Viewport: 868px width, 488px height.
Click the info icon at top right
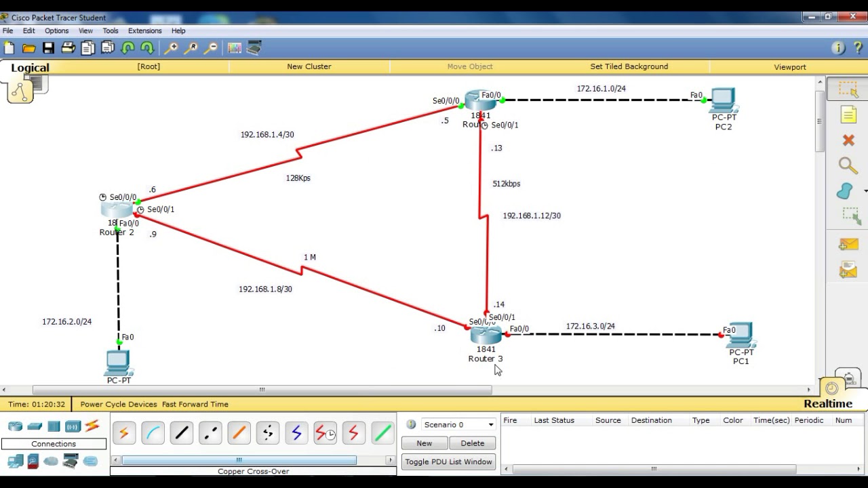click(x=838, y=48)
